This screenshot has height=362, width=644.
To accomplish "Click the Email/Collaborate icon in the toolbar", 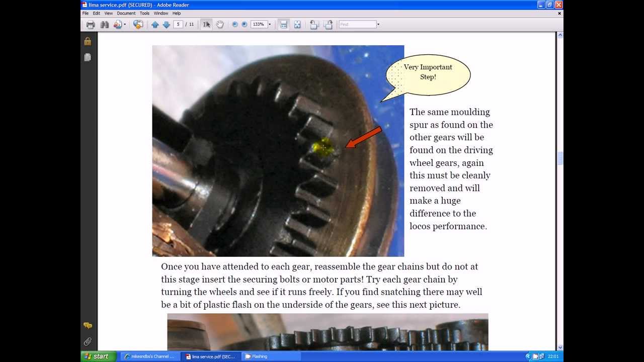I will click(118, 25).
